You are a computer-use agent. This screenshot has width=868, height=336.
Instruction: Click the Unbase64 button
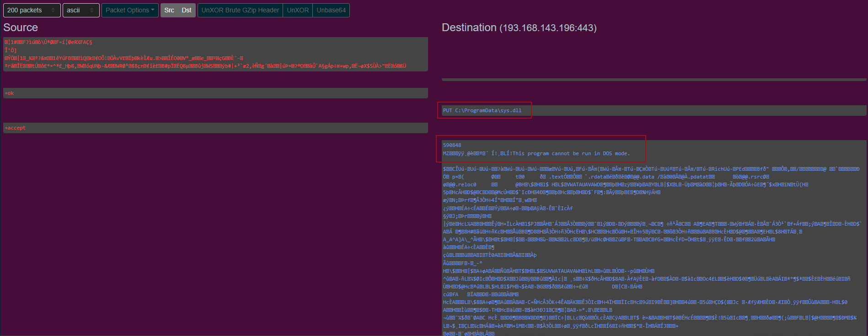coord(331,10)
